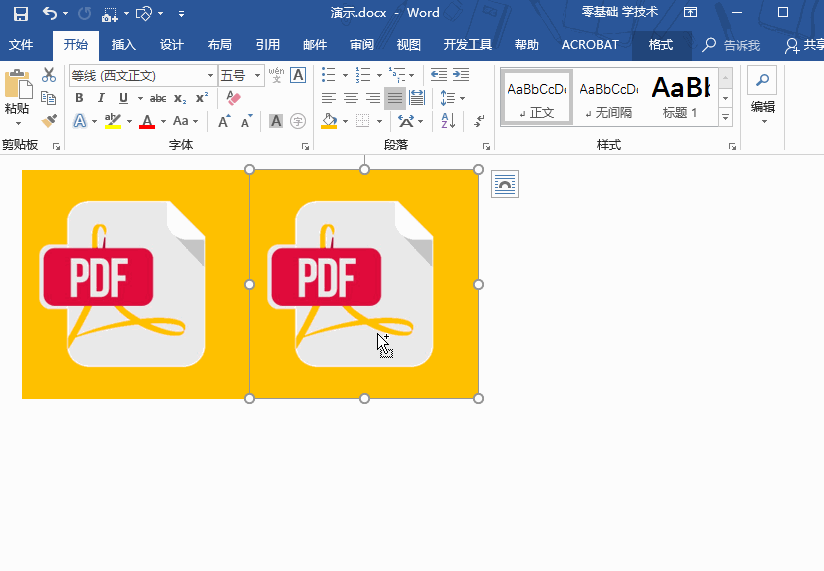Screen dimensions: 824x571
Task: Toggle Italic formatting
Action: [101, 98]
